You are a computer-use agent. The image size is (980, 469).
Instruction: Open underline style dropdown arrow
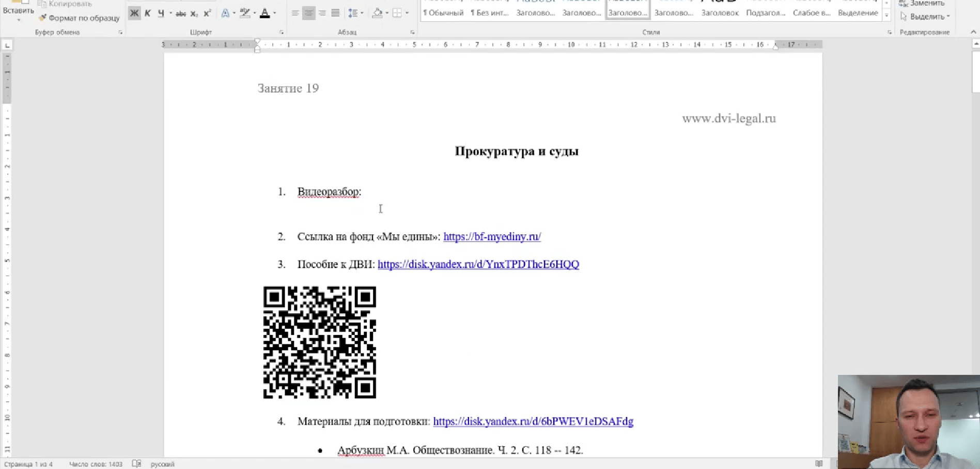click(x=170, y=13)
